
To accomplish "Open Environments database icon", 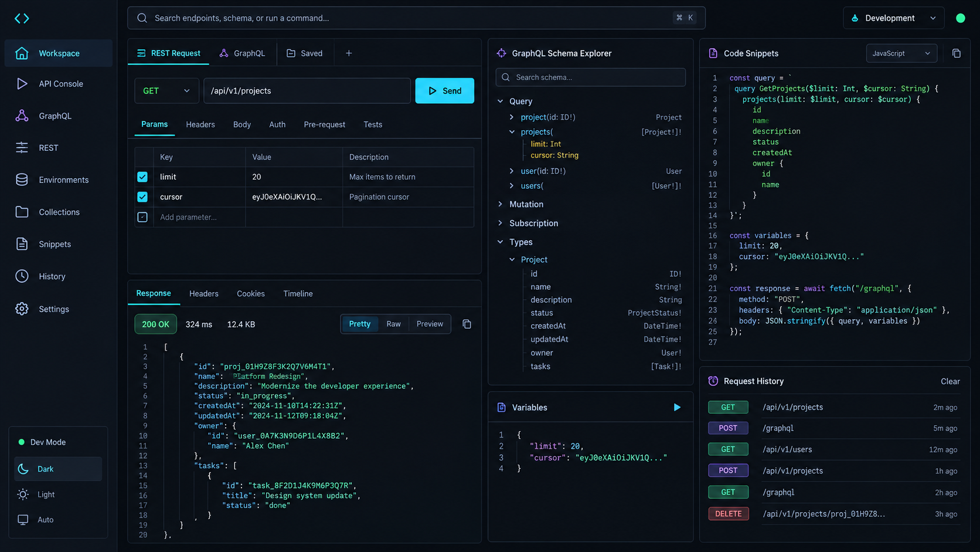I will click(x=22, y=180).
